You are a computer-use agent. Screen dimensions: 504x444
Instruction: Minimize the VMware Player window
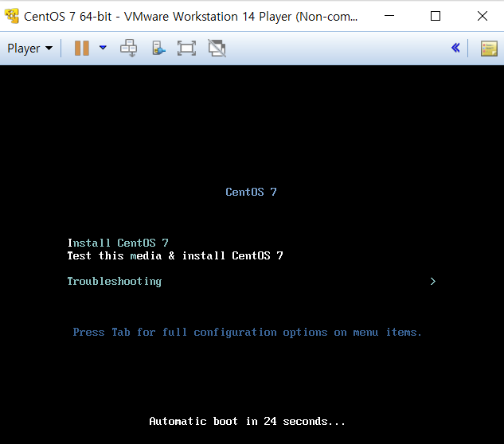pyautogui.click(x=389, y=16)
